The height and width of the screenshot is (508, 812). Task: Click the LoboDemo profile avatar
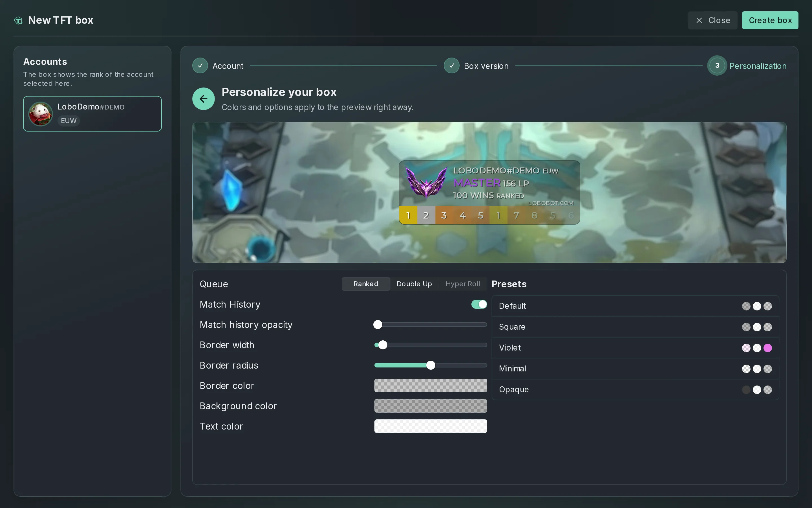(x=41, y=114)
